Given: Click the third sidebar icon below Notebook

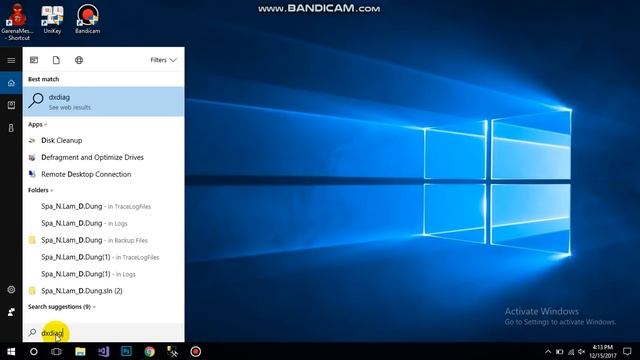Looking at the screenshot, I should point(11,128).
